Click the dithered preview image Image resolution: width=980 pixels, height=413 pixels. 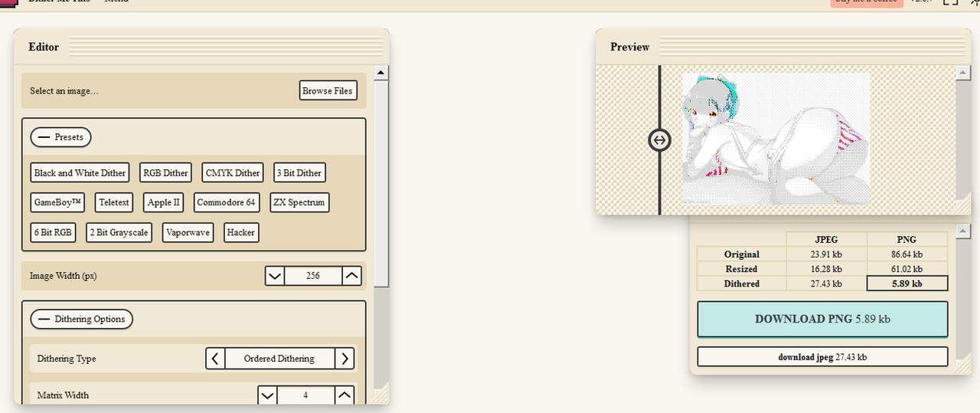(776, 139)
